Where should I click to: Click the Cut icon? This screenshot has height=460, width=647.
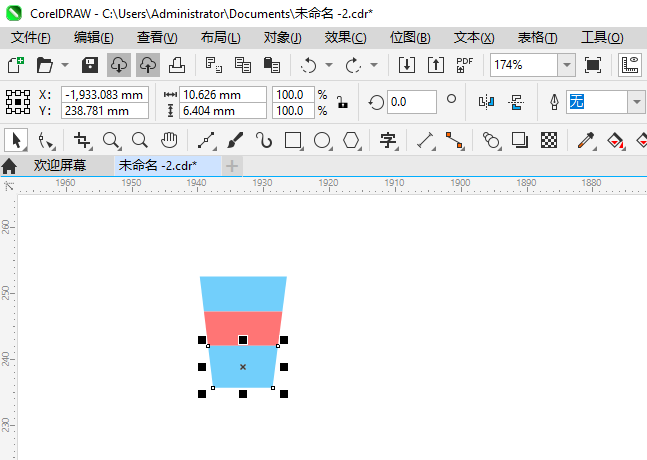point(214,65)
